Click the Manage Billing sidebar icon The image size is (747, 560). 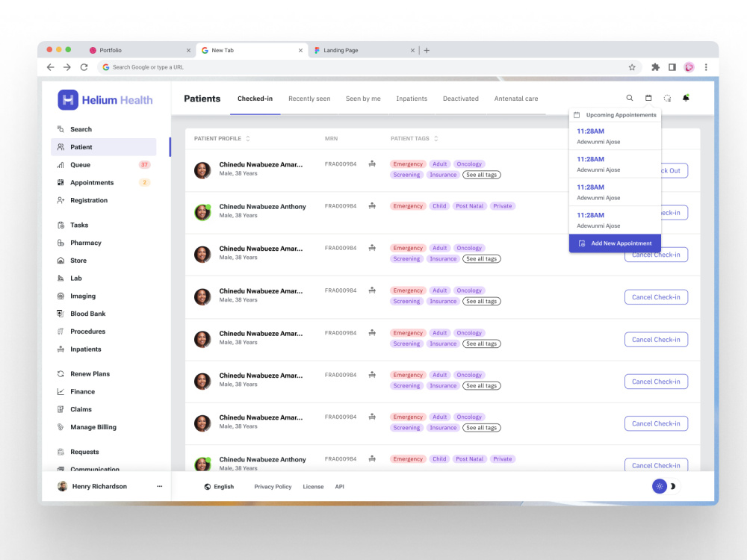tap(61, 427)
